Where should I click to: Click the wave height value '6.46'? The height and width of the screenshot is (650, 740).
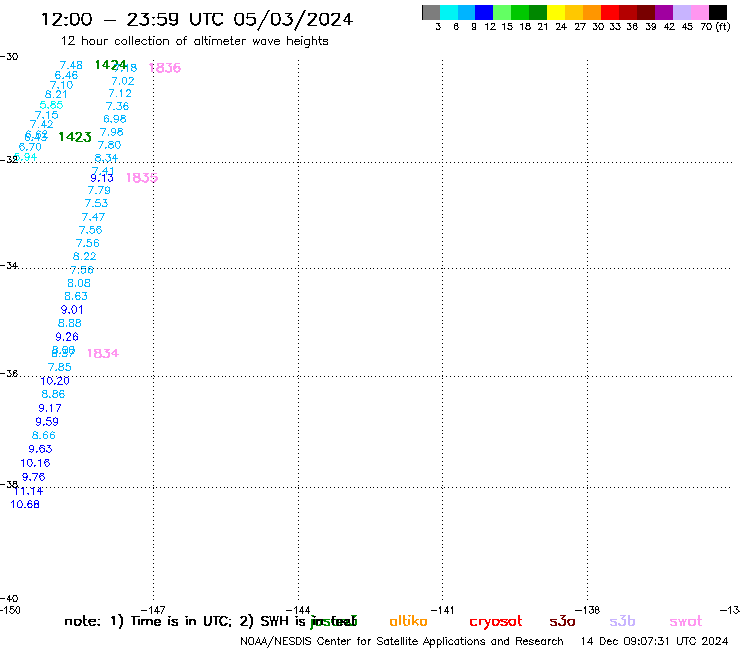(66, 75)
